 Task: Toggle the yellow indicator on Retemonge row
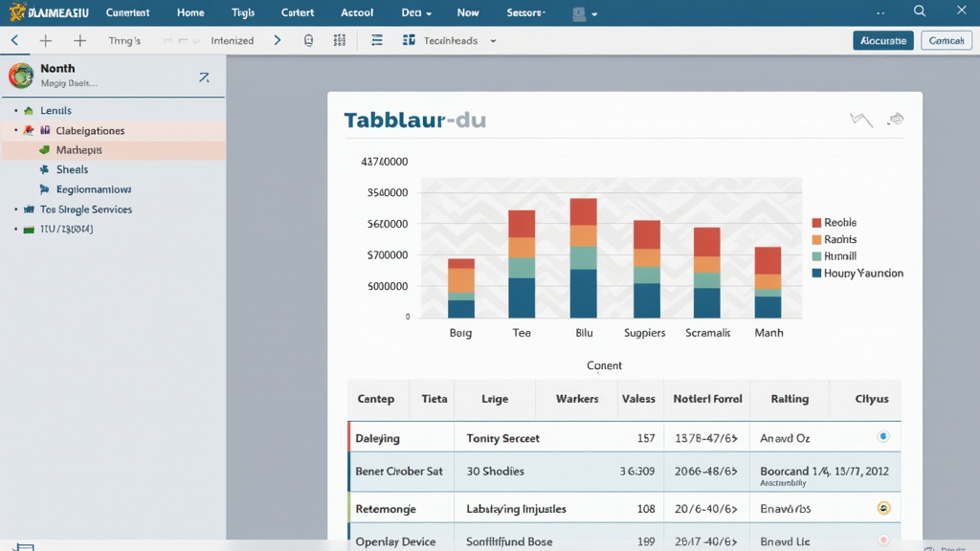coord(883,507)
